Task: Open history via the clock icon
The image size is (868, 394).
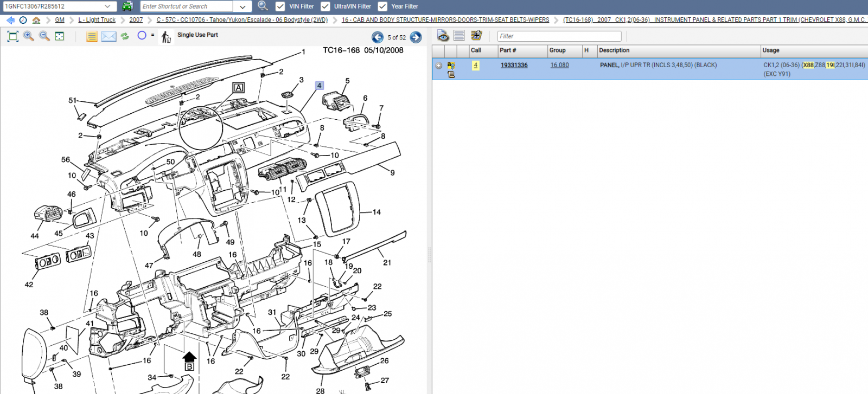Action: [x=23, y=20]
